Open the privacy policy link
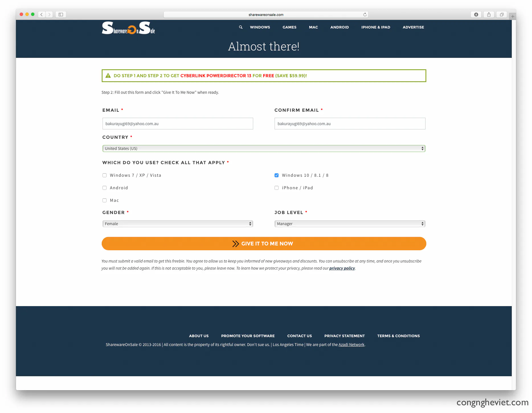This screenshot has width=532, height=413. 342,268
